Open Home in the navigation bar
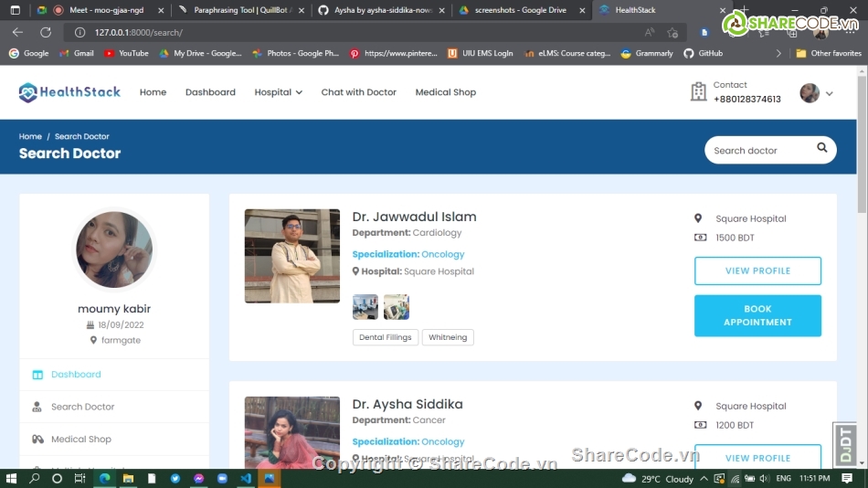 pyautogui.click(x=153, y=92)
